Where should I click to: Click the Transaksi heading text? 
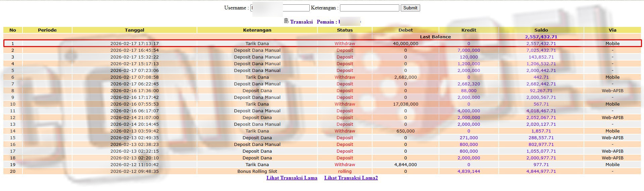tap(301, 22)
